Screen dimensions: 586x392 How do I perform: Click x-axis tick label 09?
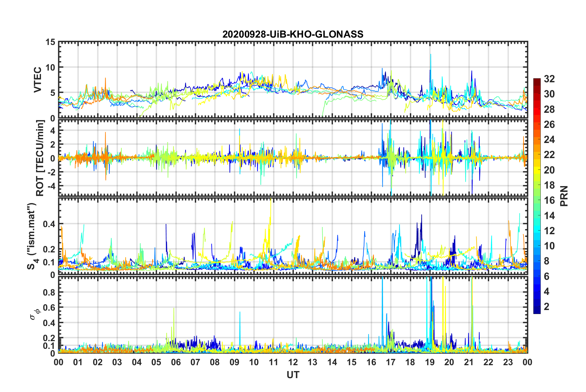pyautogui.click(x=234, y=362)
